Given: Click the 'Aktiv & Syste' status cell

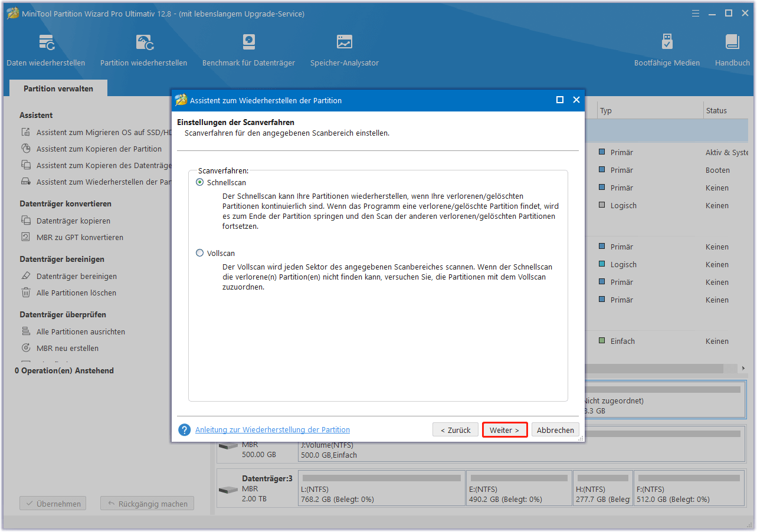Looking at the screenshot, I should pos(727,152).
